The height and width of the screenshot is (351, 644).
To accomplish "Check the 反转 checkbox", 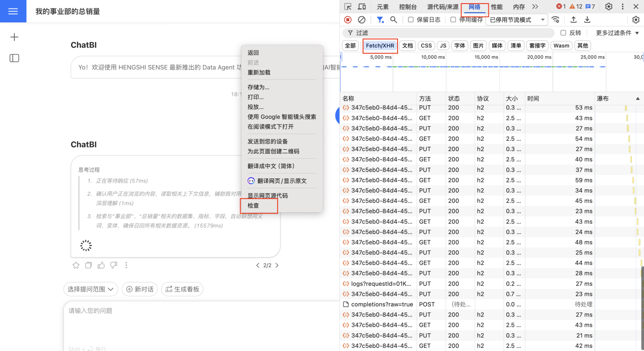I will click(x=563, y=33).
